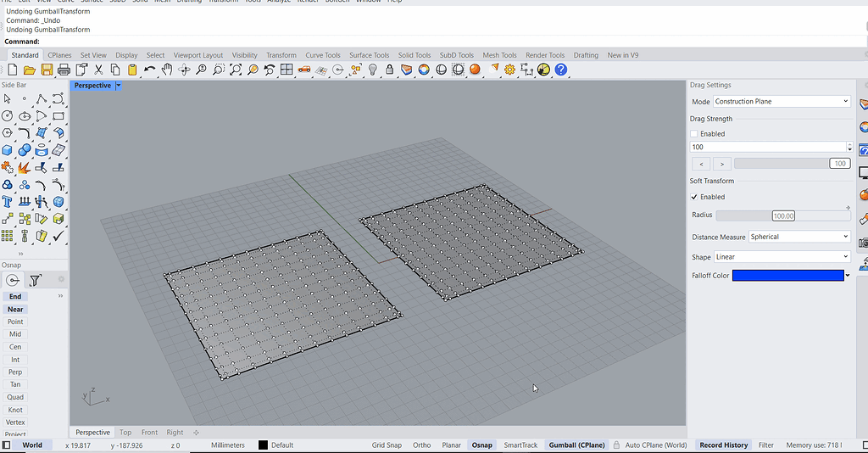868x453 pixels.
Task: Click the Record History button
Action: 723,445
